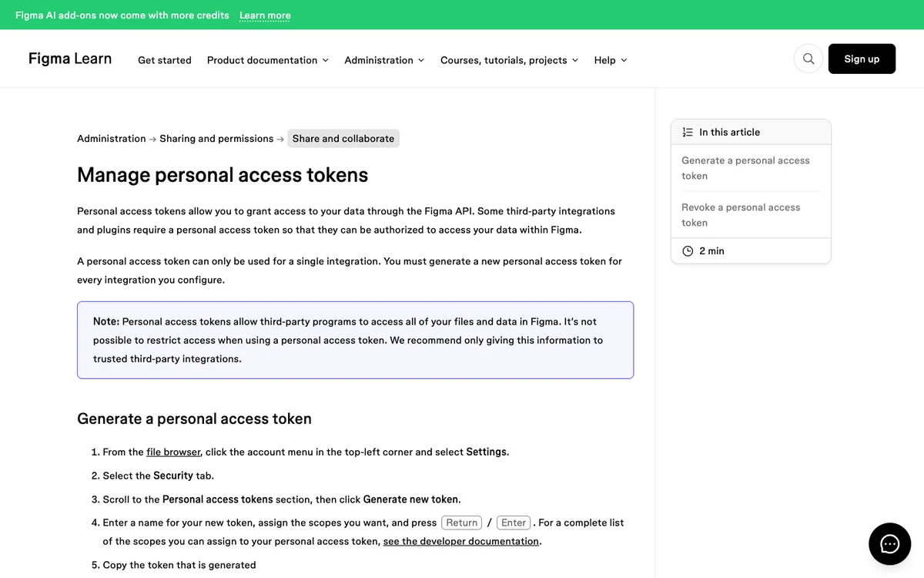Click the bold Security text in step 2
The width and height of the screenshot is (924, 578).
click(172, 476)
